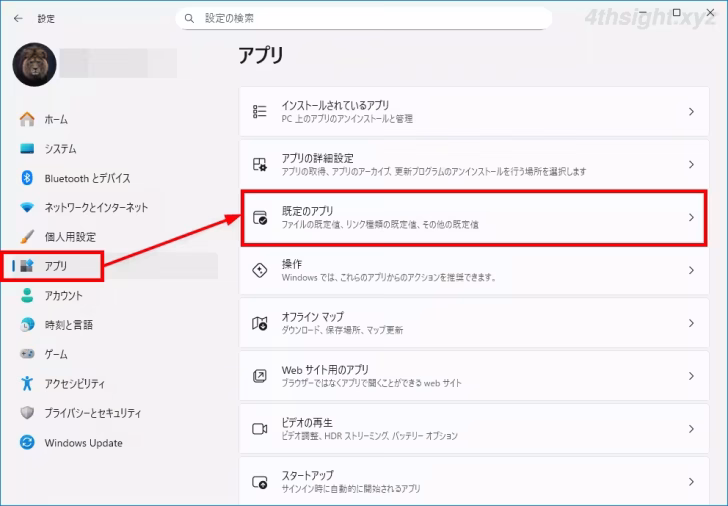
Task: Click the privacy shield icon
Action: 27,413
